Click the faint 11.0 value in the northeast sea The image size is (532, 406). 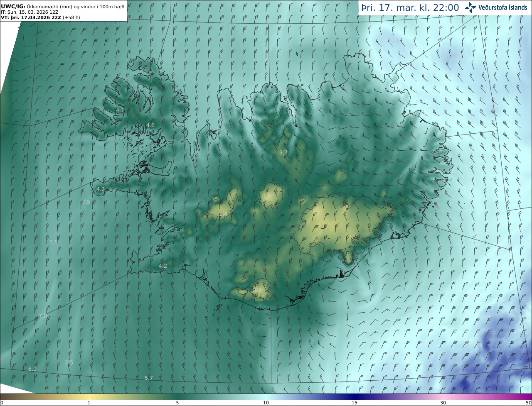[451, 56]
